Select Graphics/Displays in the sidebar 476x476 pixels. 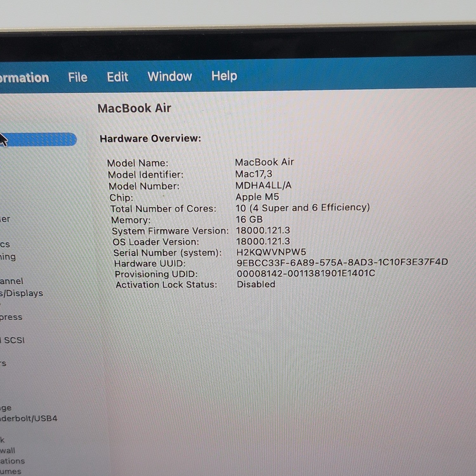tap(22, 293)
